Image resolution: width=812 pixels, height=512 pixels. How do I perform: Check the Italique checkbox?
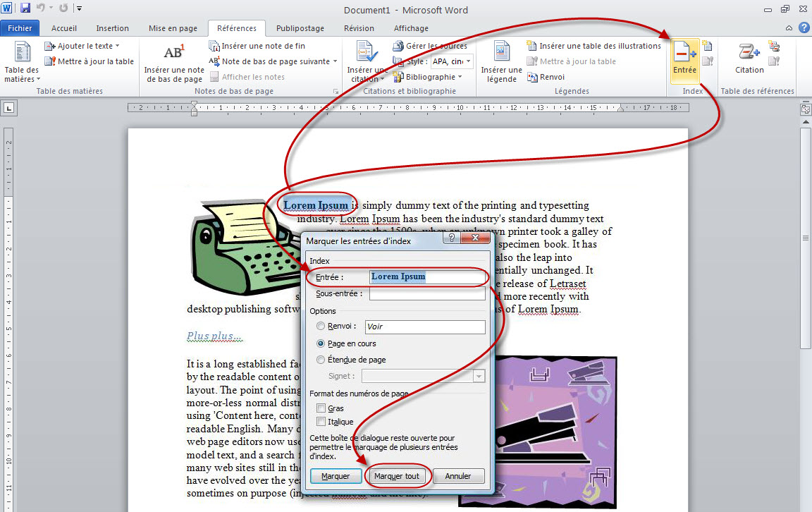point(321,421)
